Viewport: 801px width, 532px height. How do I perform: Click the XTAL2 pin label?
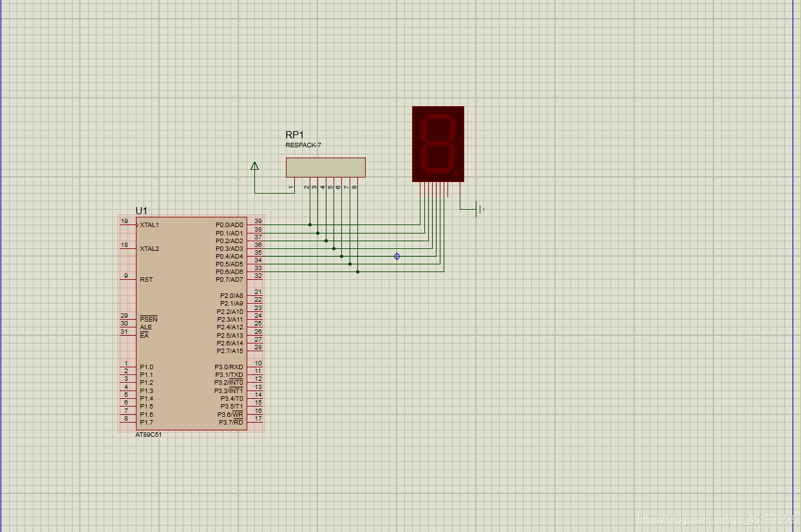[149, 248]
